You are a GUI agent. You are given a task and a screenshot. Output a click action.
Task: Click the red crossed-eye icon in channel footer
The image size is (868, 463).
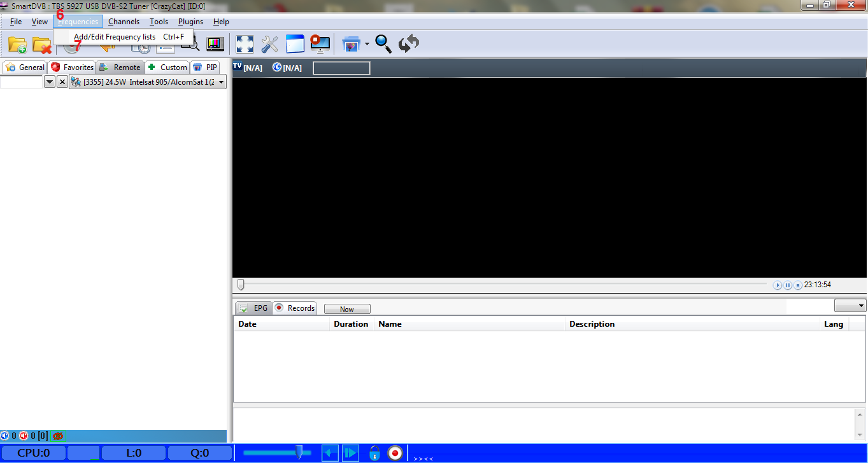tap(58, 436)
